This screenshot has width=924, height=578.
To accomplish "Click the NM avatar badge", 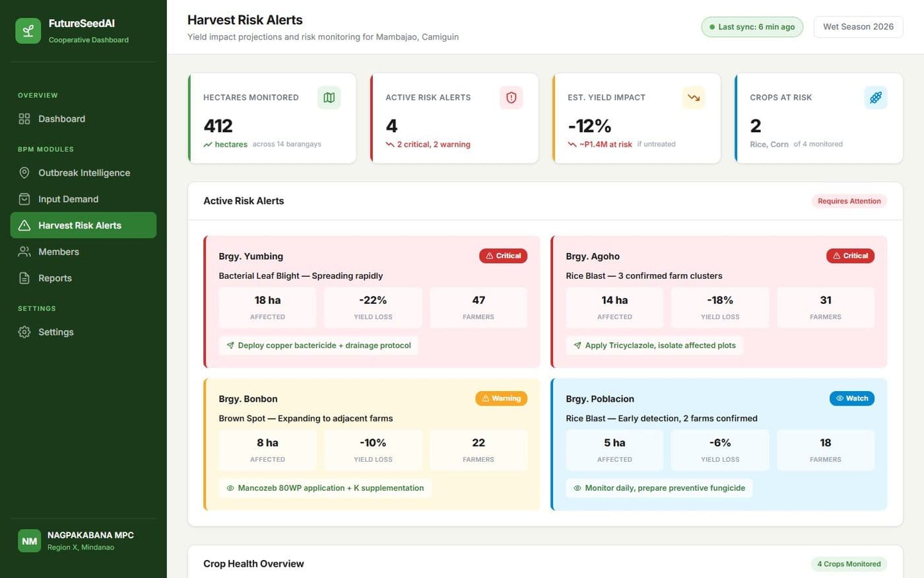I will pyautogui.click(x=30, y=541).
